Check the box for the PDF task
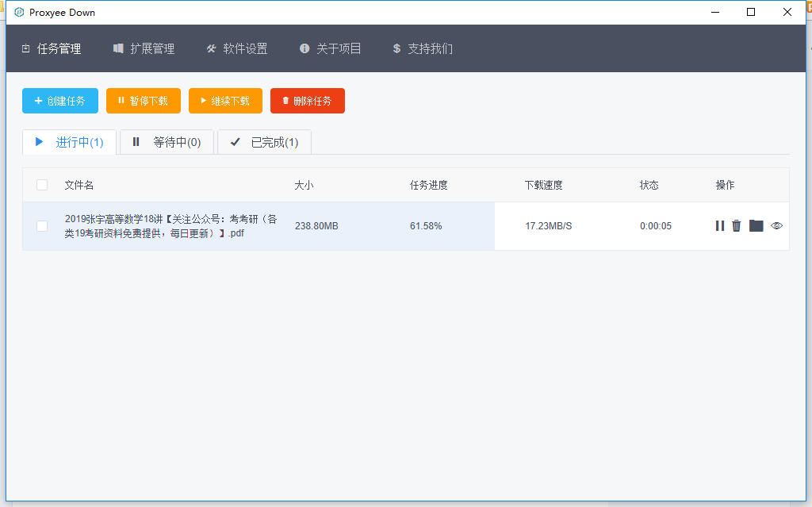812x507 pixels. 42,226
